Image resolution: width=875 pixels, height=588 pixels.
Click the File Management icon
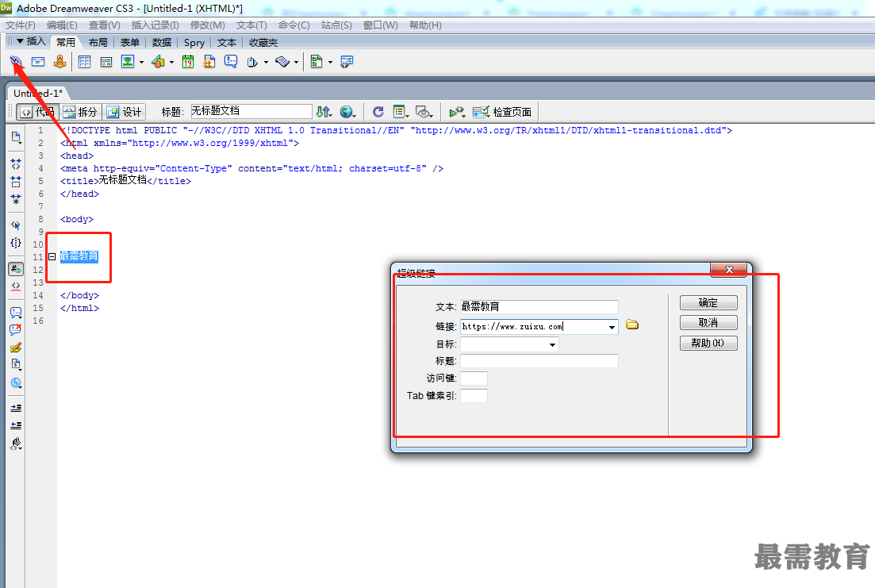[324, 112]
